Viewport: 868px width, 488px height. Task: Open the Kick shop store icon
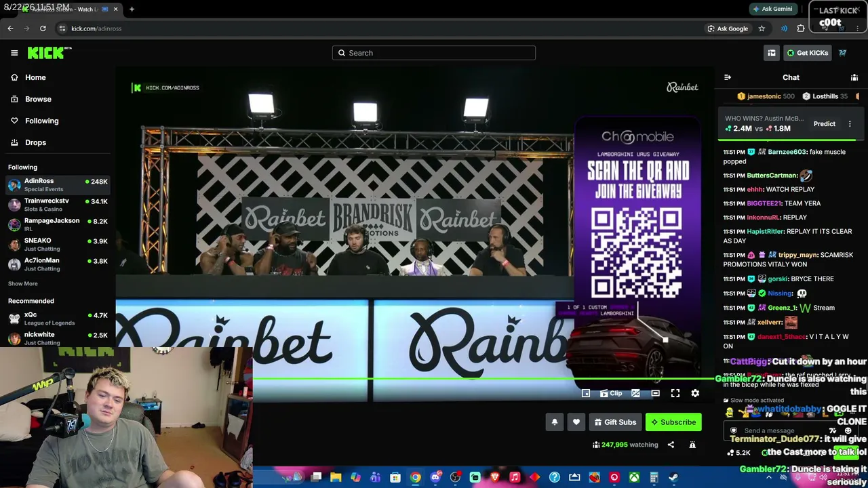coord(772,53)
